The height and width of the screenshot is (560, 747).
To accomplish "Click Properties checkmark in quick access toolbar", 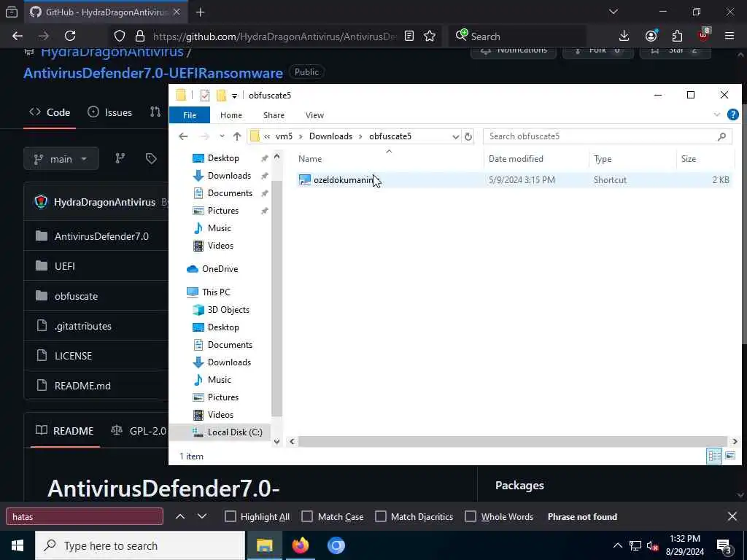I will pos(205,96).
